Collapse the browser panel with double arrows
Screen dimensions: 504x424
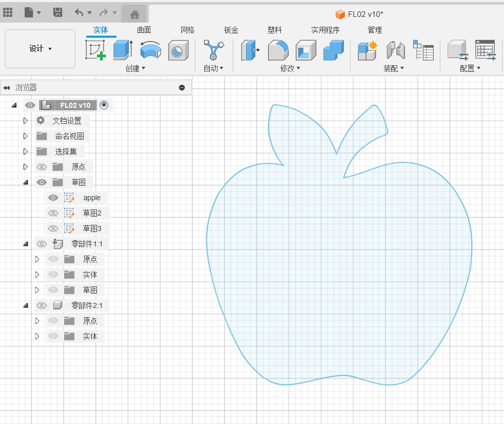7,87
